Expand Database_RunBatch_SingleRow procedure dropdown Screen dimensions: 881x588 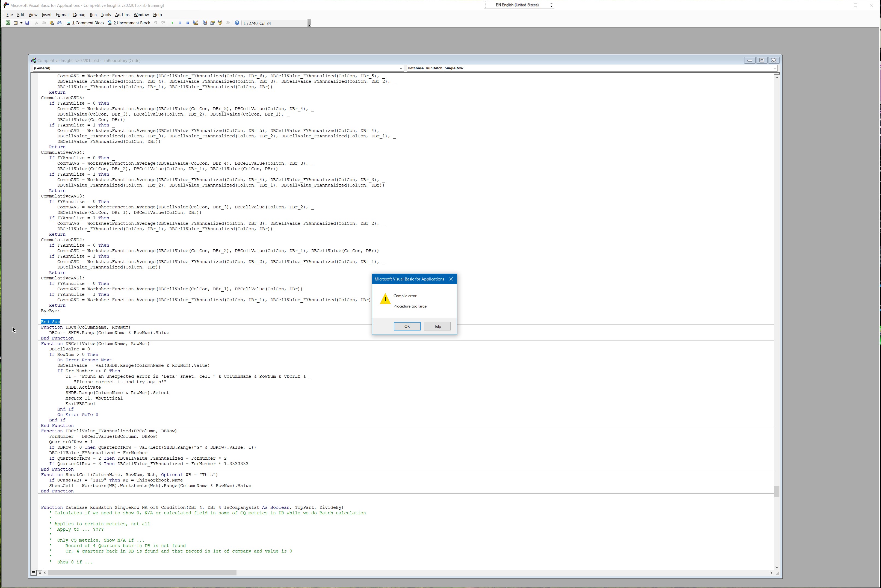coord(774,68)
